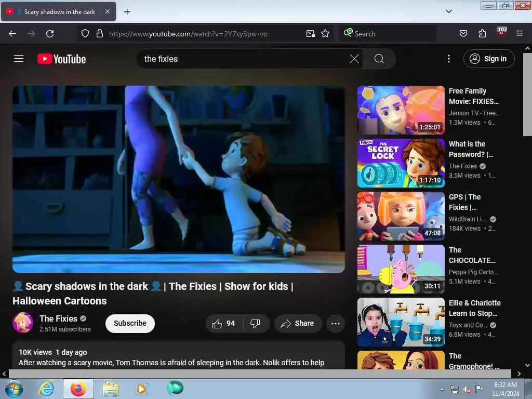
Task: Select the Firefox taskbar button
Action: pos(78,389)
